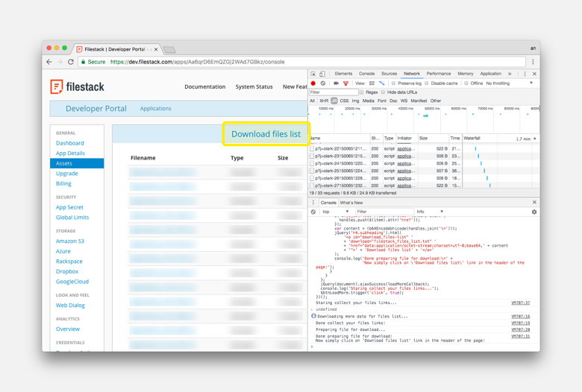Click in the network Filter input field

click(334, 92)
